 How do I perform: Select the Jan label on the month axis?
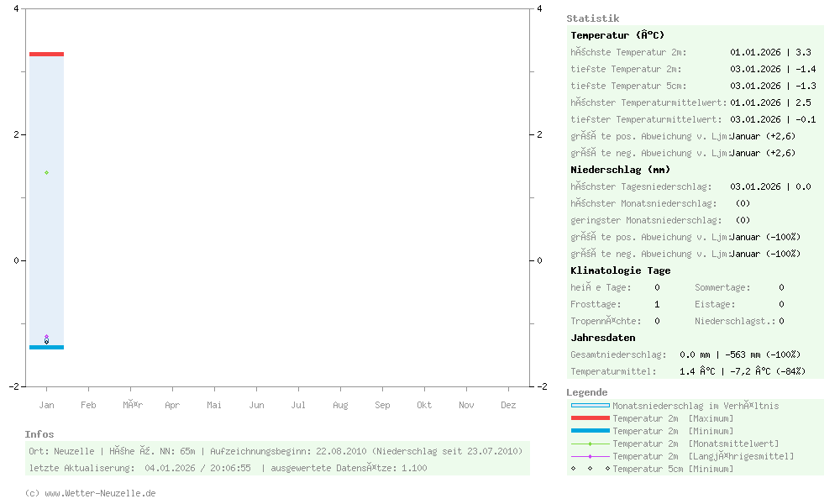46,404
